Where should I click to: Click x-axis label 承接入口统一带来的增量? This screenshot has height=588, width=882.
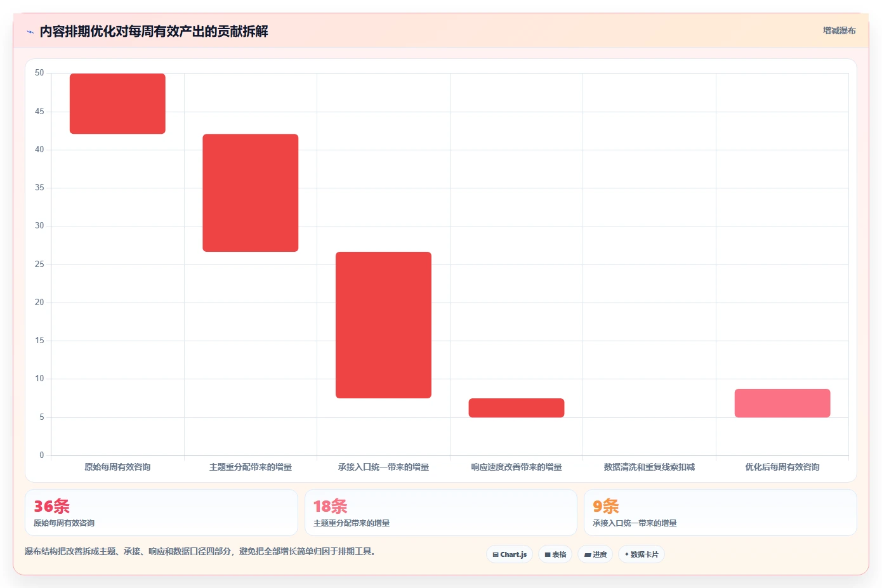click(383, 467)
